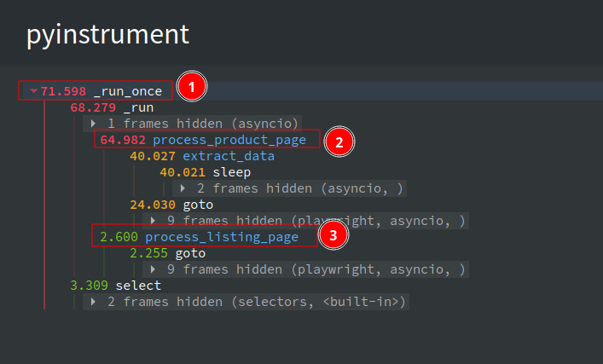Open the extract_data function frame
This screenshot has height=364, width=603.
[x=229, y=156]
